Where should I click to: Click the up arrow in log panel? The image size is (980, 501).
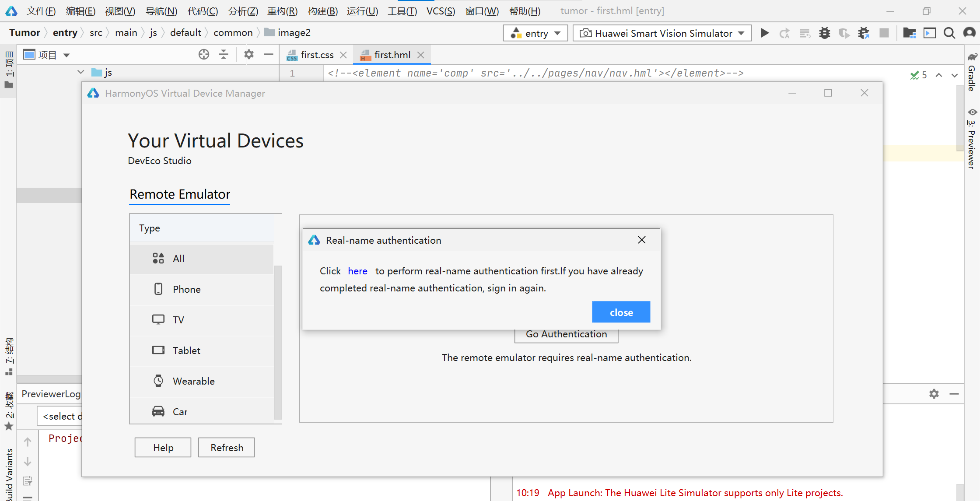point(27,442)
